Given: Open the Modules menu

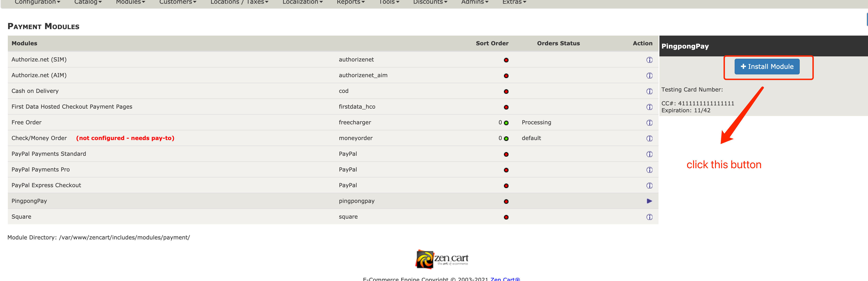Looking at the screenshot, I should click(x=130, y=2).
